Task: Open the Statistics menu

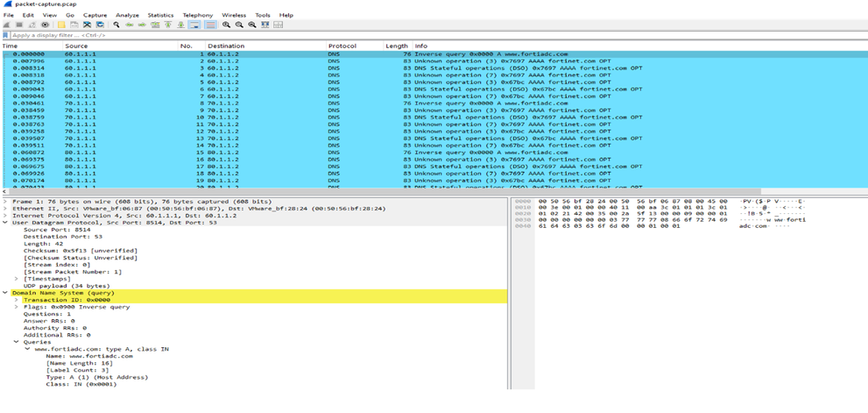Action: [160, 15]
